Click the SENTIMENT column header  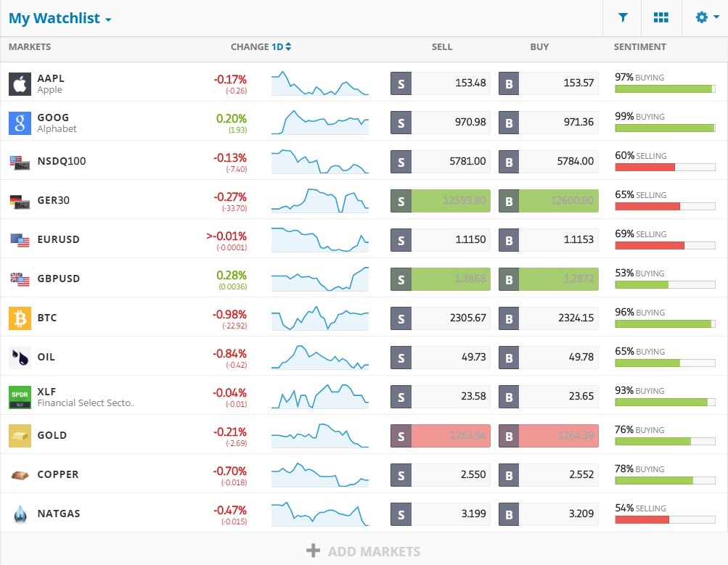(x=639, y=46)
